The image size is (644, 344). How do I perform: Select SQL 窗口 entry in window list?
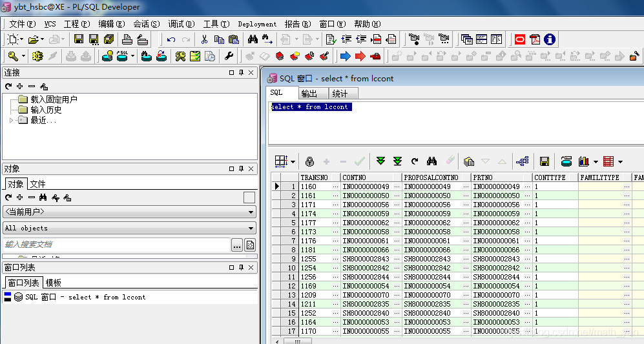pyautogui.click(x=85, y=297)
